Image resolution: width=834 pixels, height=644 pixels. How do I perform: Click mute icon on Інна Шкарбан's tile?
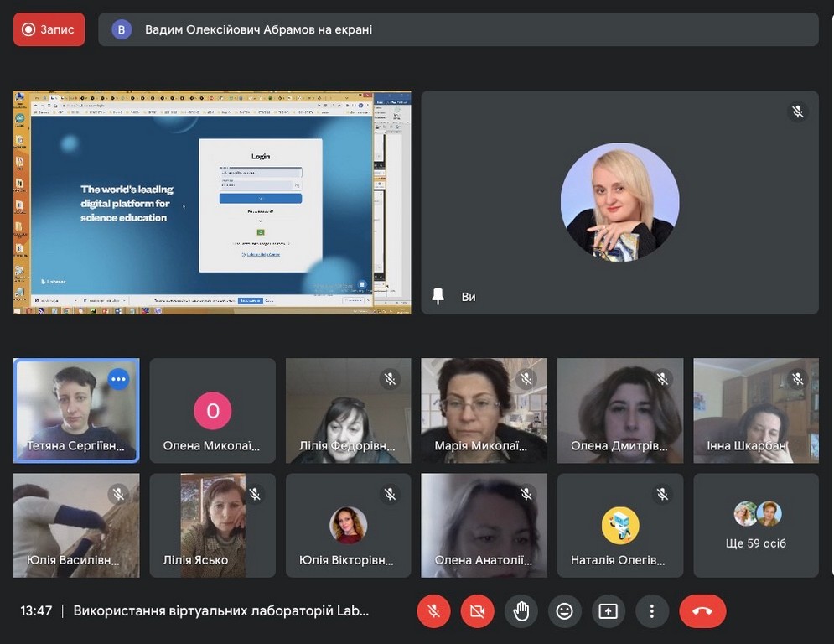[x=798, y=379]
